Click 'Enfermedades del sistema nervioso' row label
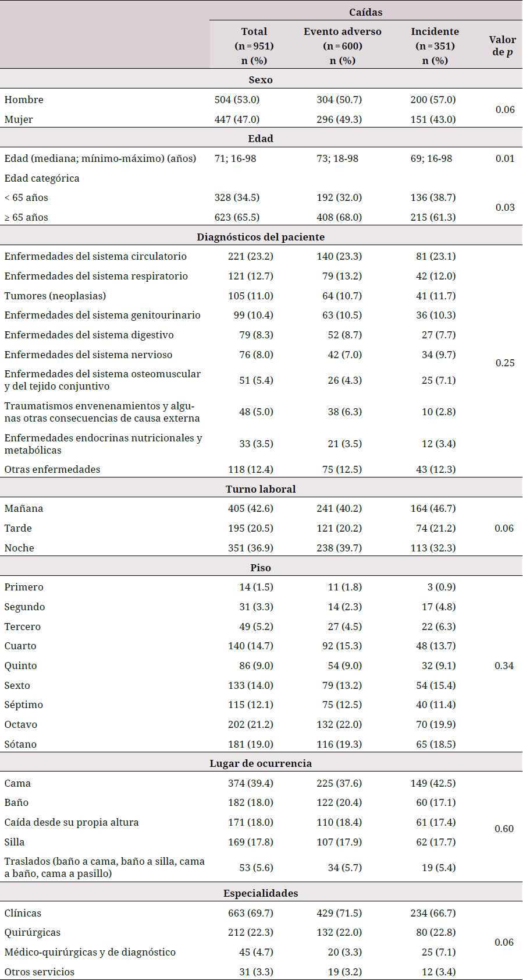The image size is (523, 980). (88, 355)
